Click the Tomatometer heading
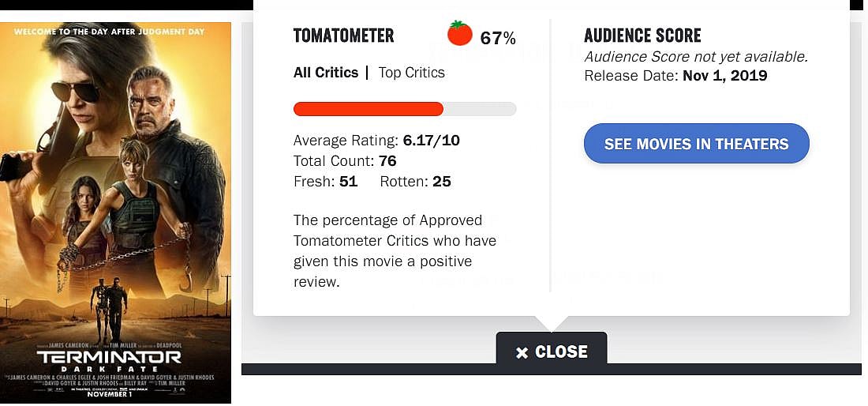Image resolution: width=868 pixels, height=406 pixels. coord(343,36)
